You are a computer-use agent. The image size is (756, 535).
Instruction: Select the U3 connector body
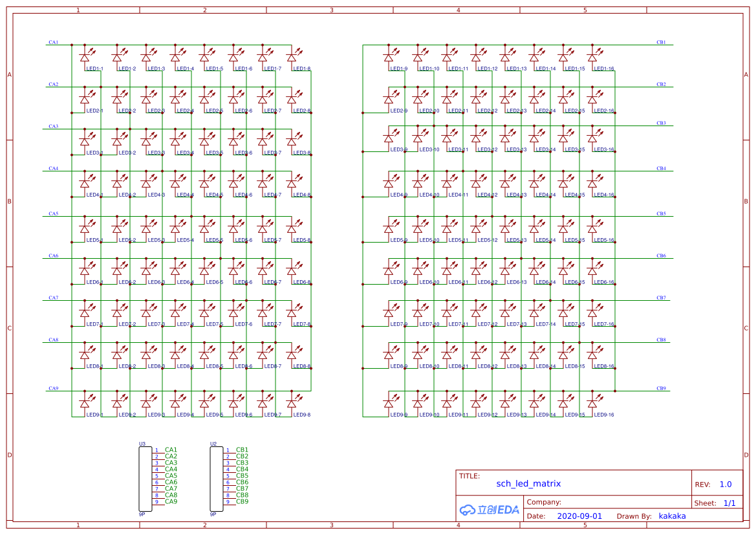pos(144,478)
